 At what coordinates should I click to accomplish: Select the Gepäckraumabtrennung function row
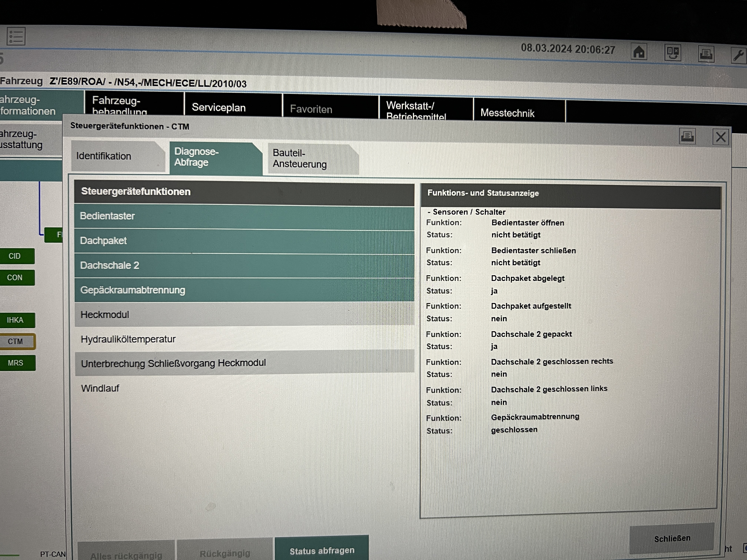[244, 290]
